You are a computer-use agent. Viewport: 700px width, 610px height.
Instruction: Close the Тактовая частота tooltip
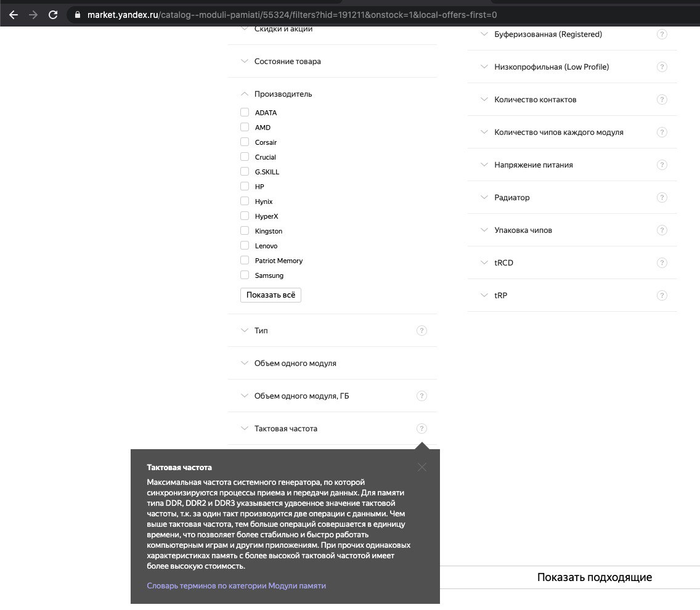click(x=421, y=467)
